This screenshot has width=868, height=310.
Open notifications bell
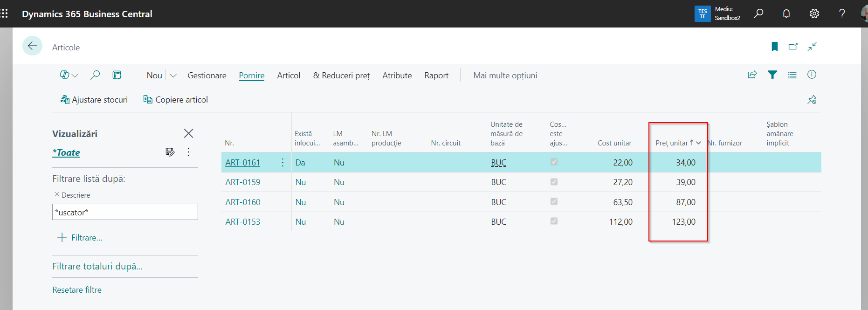pyautogui.click(x=786, y=14)
